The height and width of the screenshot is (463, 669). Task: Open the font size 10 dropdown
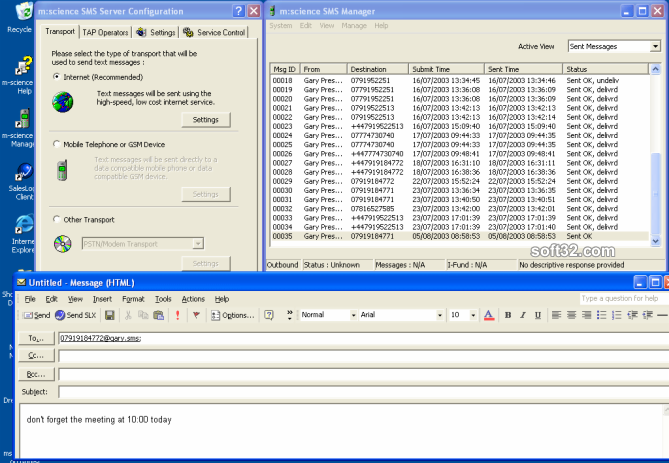tap(473, 315)
